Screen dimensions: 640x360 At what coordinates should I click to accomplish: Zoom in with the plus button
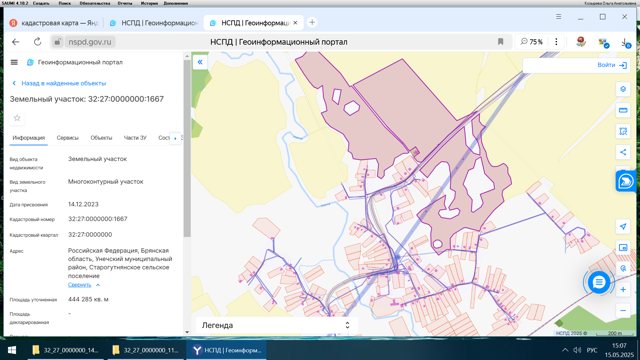pyautogui.click(x=623, y=289)
